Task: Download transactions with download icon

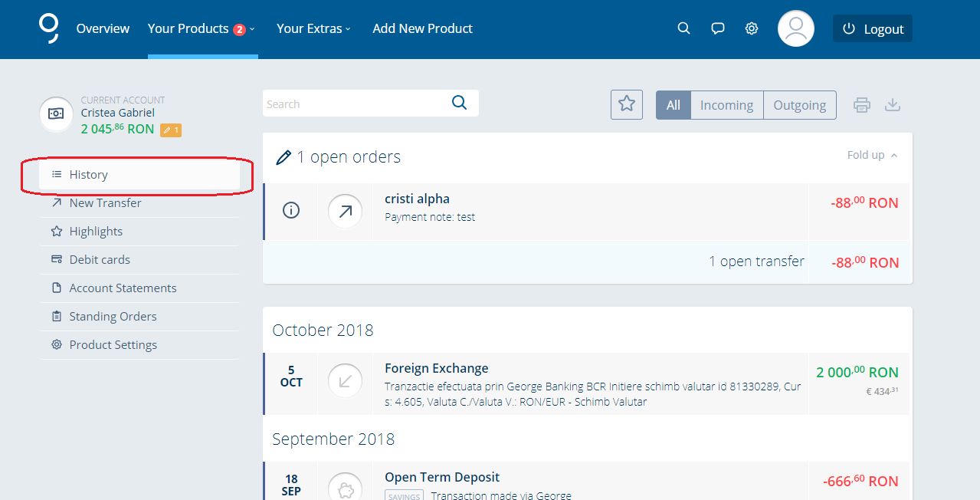Action: click(893, 105)
